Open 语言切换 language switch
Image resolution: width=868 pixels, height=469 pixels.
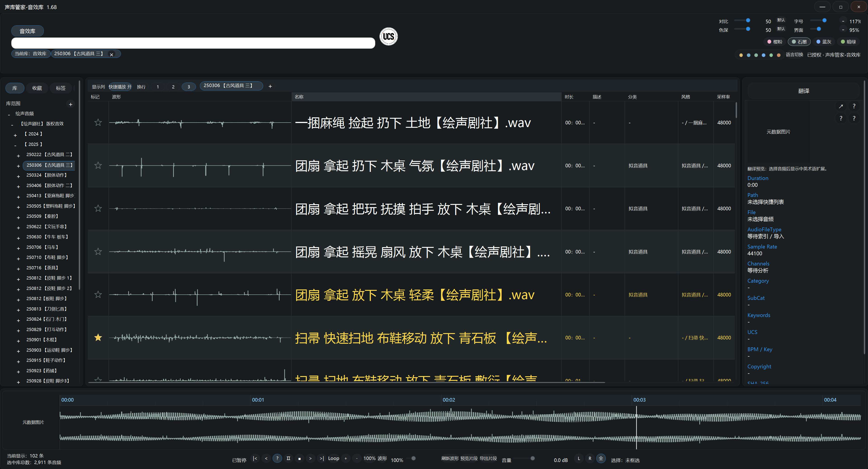(795, 55)
